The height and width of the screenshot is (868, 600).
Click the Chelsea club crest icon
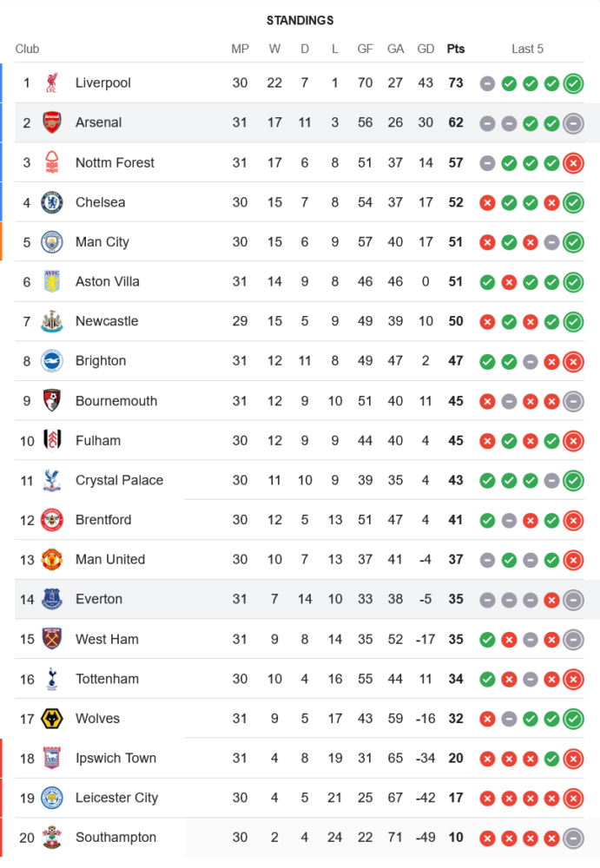point(52,202)
